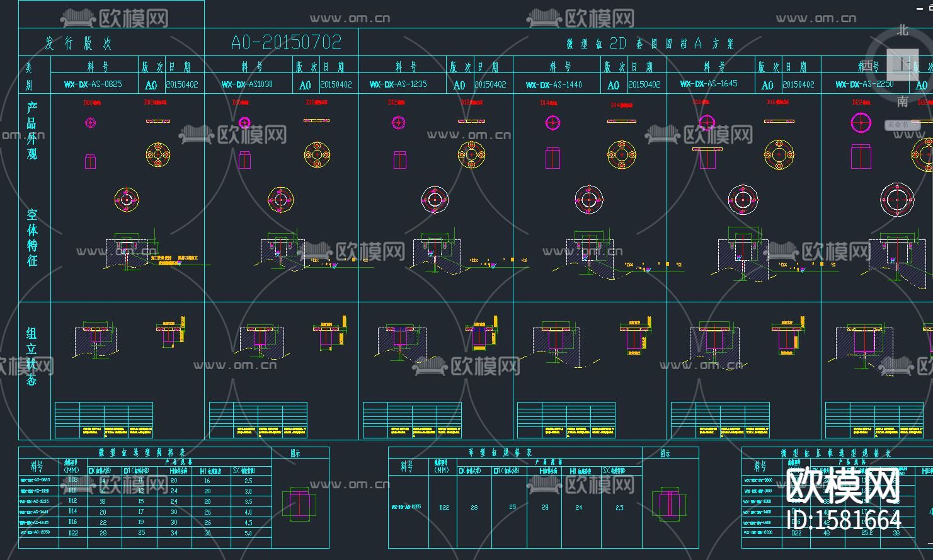Select the 3.5 value in S column
933x560 pixels.
point(248,501)
